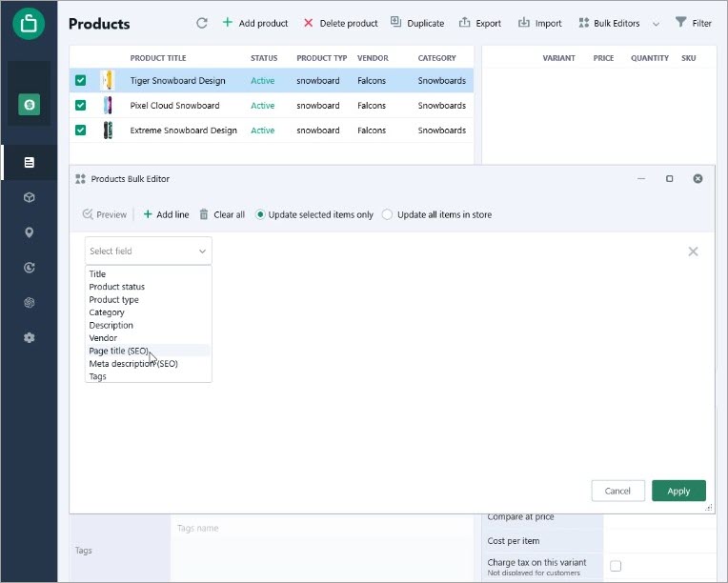Open the history clock sidebar icon
Viewport: 728px width, 583px height.
click(x=30, y=268)
